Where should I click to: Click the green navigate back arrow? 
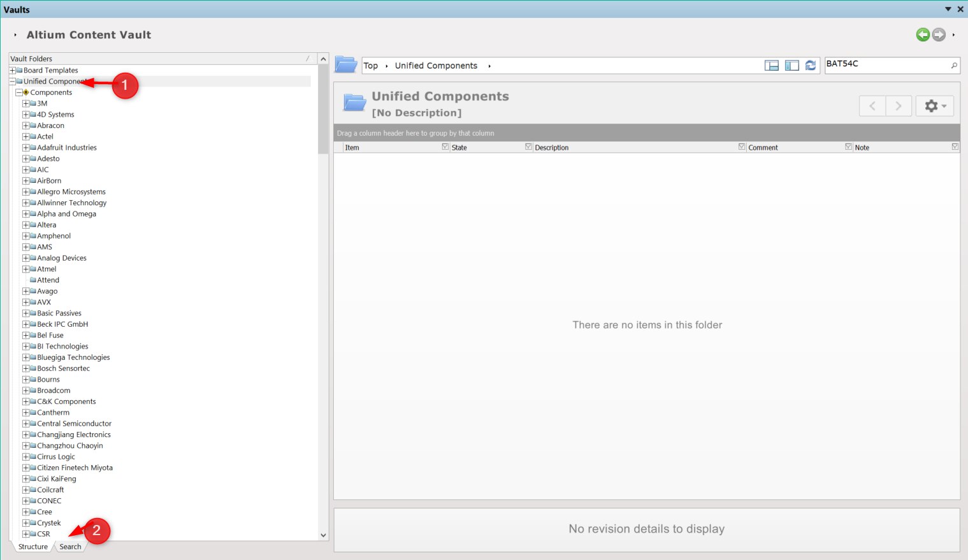coord(922,35)
